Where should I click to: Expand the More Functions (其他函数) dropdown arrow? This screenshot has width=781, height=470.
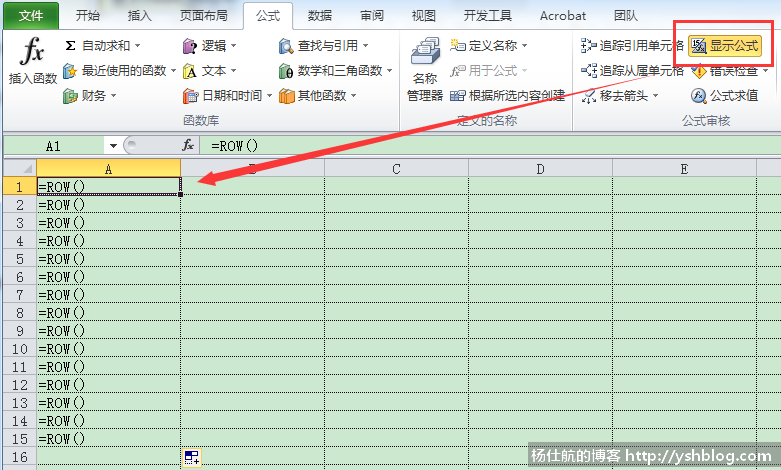click(353, 96)
